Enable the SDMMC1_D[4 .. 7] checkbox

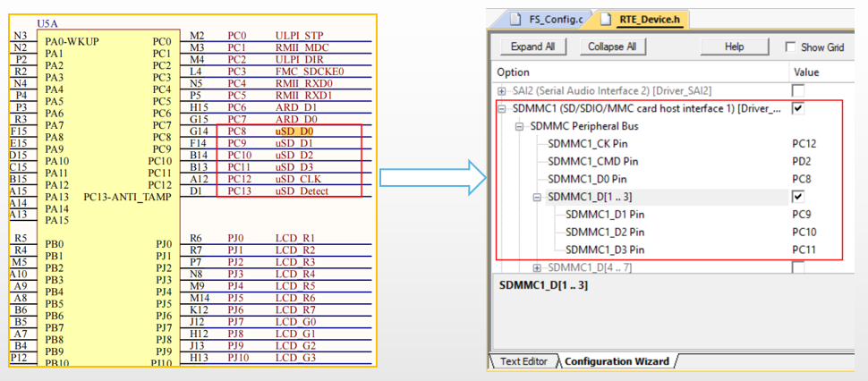coord(798,267)
